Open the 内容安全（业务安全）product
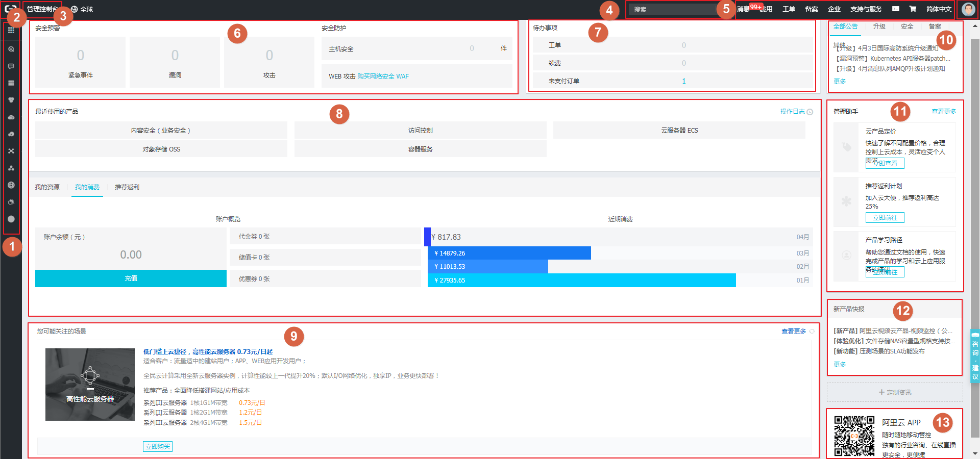 click(x=161, y=131)
